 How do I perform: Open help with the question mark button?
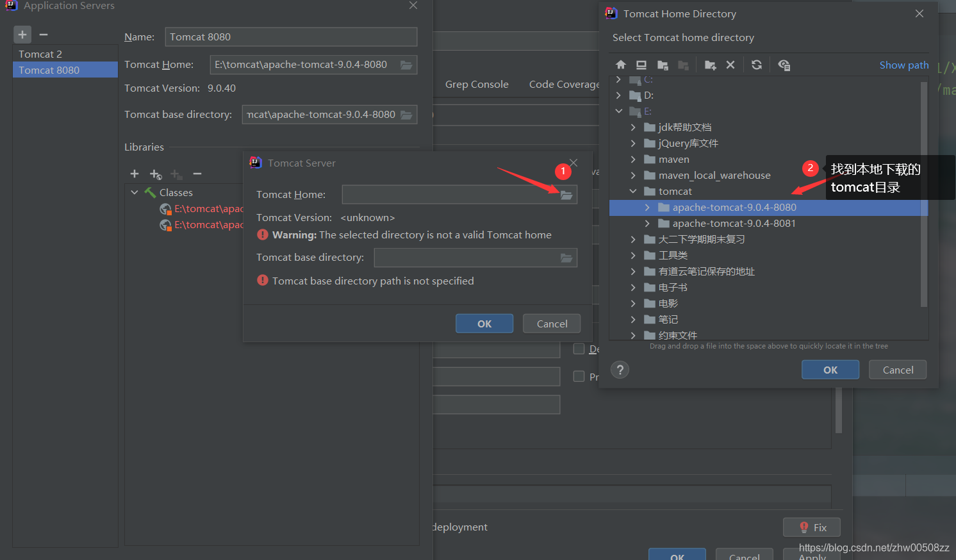click(620, 370)
